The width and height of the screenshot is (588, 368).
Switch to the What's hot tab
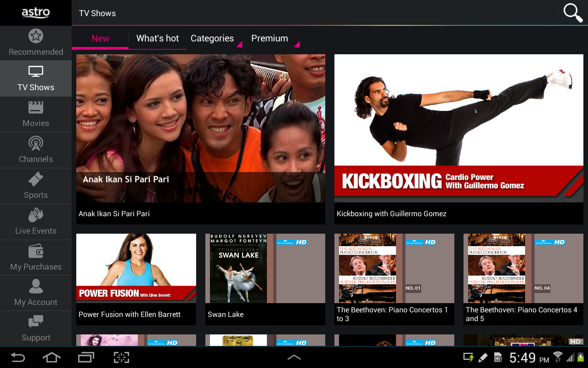(x=158, y=39)
